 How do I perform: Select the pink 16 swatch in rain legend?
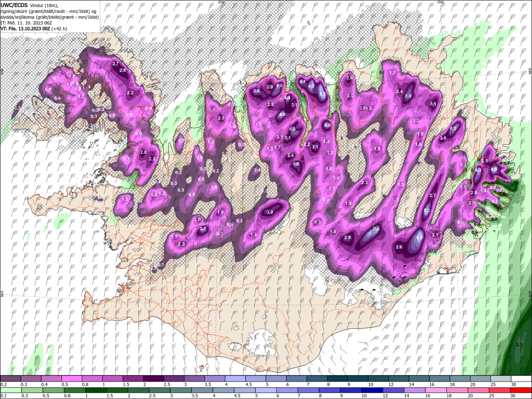436,390
